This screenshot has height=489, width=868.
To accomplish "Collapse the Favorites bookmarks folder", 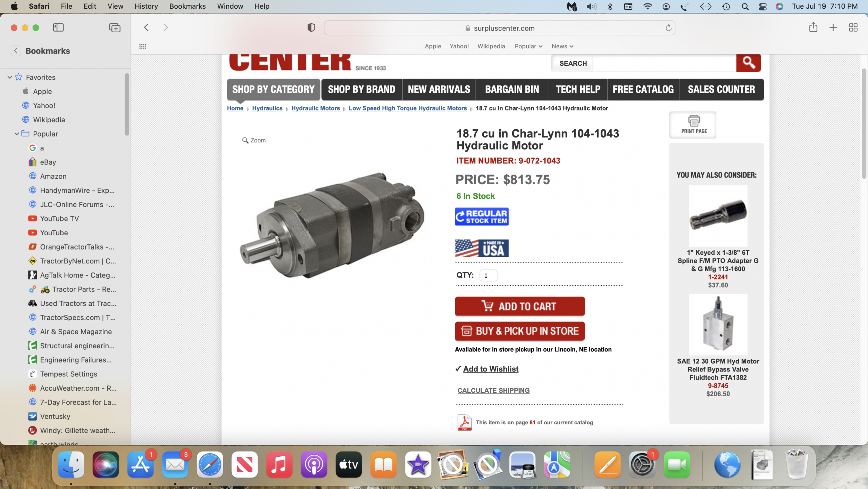I will click(x=10, y=77).
